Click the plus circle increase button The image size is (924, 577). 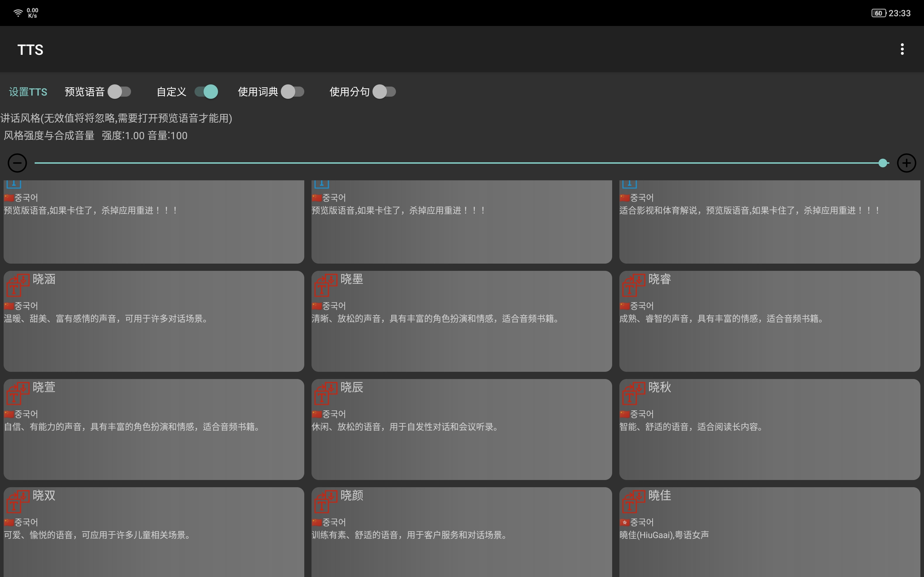point(906,163)
